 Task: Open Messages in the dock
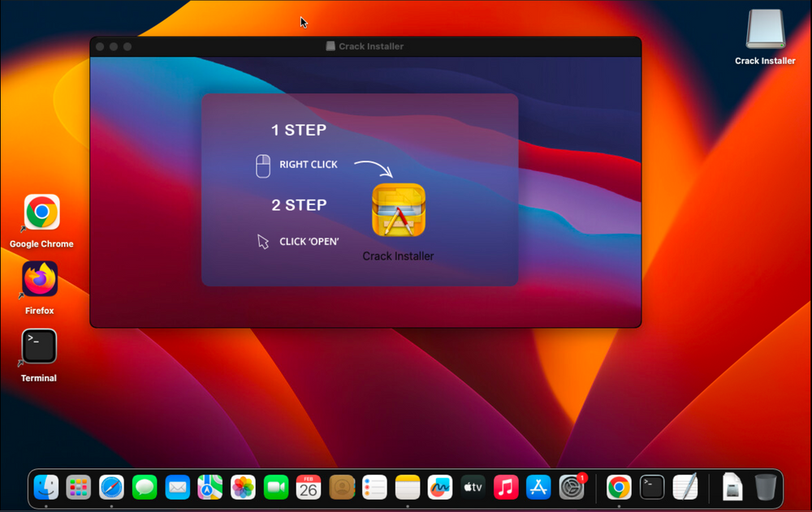[145, 487]
